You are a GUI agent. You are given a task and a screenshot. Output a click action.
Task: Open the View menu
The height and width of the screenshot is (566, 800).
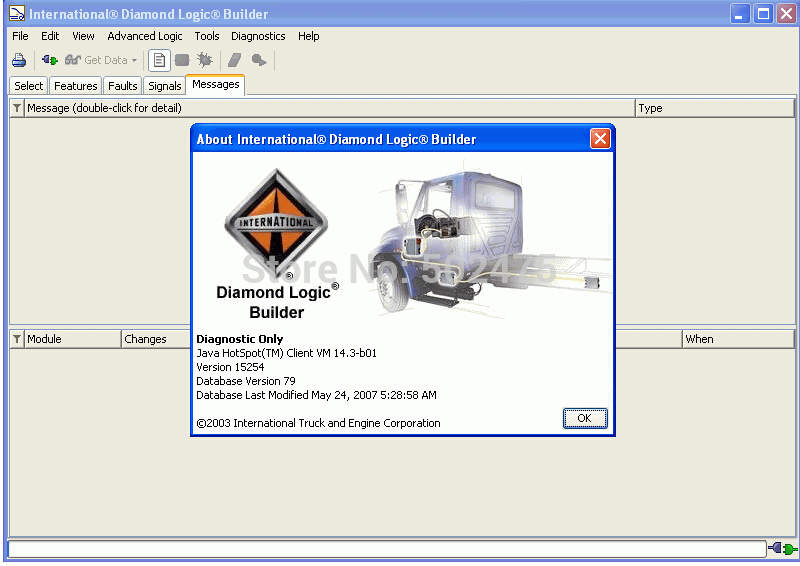[x=83, y=36]
